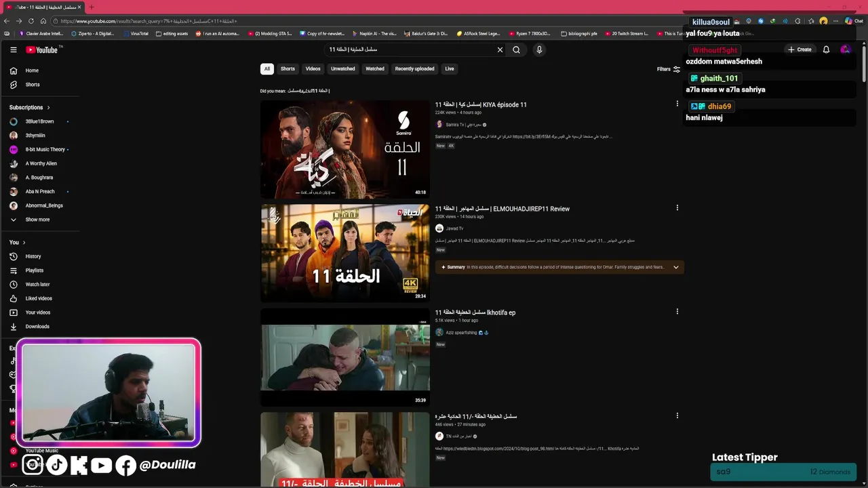This screenshot has height=488, width=868.
Task: Open Liked videos in the sidebar
Action: click(39, 298)
